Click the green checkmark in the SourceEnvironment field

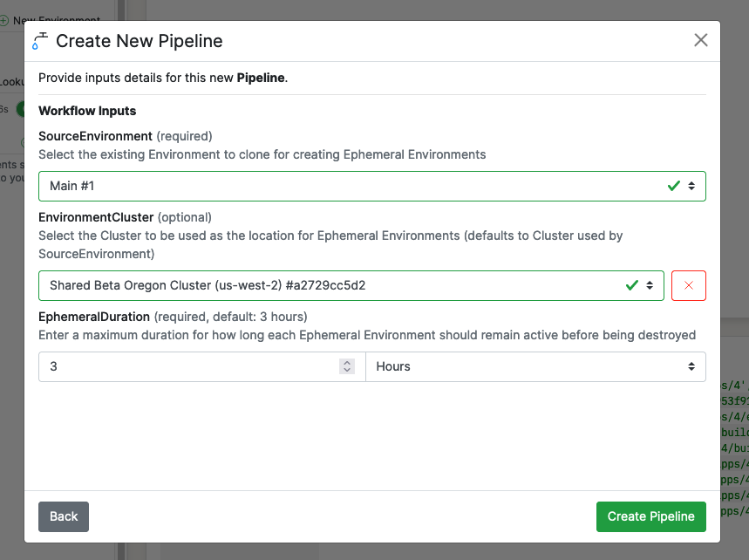pos(673,186)
